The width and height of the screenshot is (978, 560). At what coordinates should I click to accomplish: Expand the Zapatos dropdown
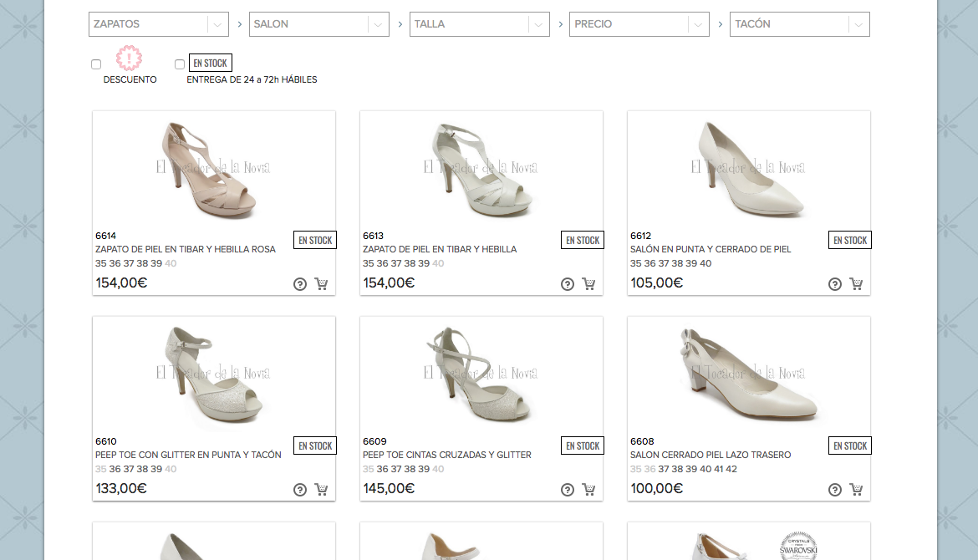point(159,24)
